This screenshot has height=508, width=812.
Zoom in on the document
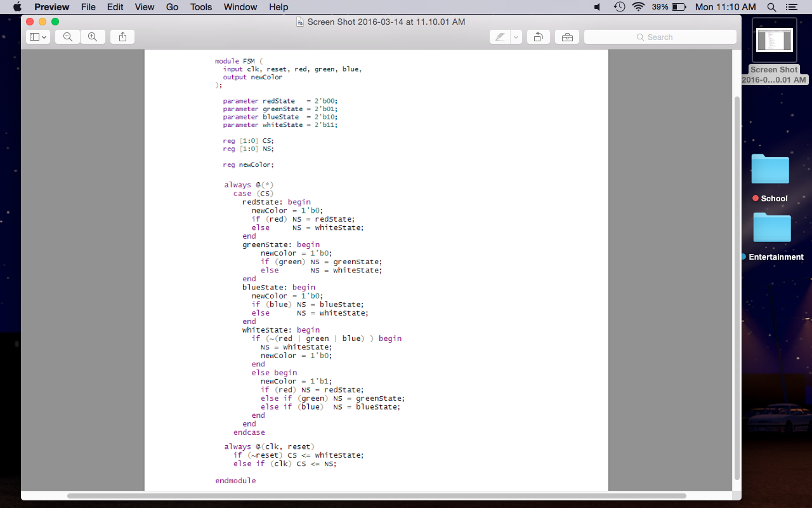coord(93,37)
